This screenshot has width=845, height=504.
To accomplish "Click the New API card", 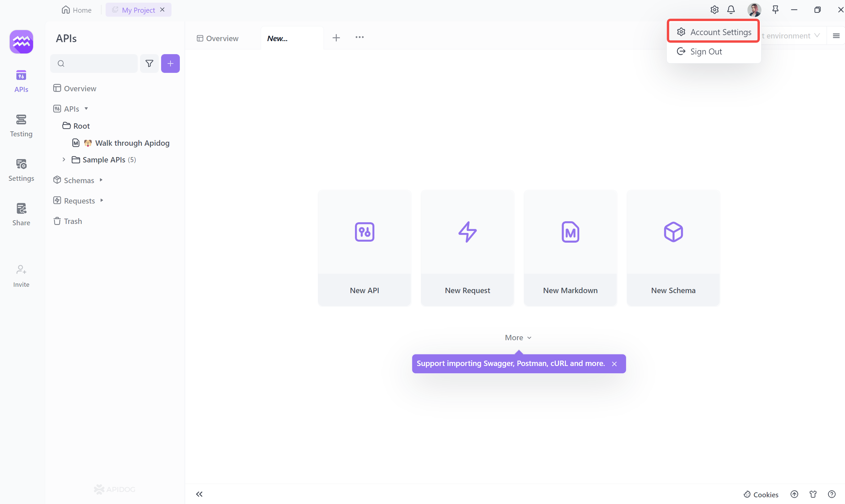I will pos(364,248).
